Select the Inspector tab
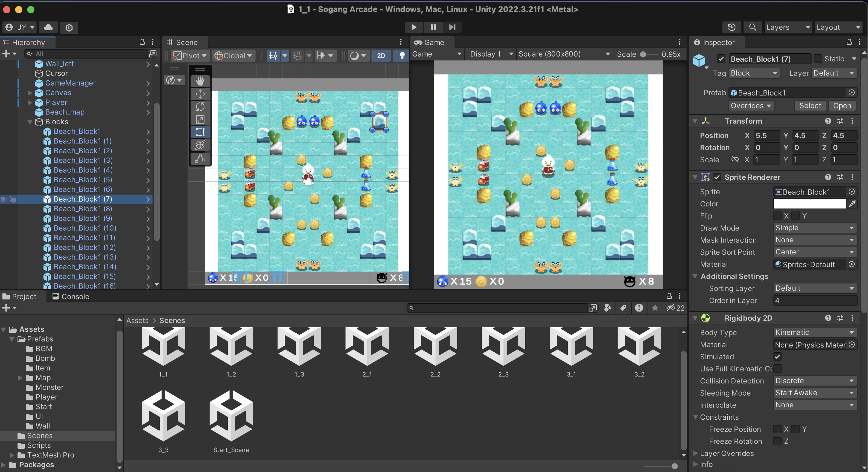 pyautogui.click(x=714, y=43)
